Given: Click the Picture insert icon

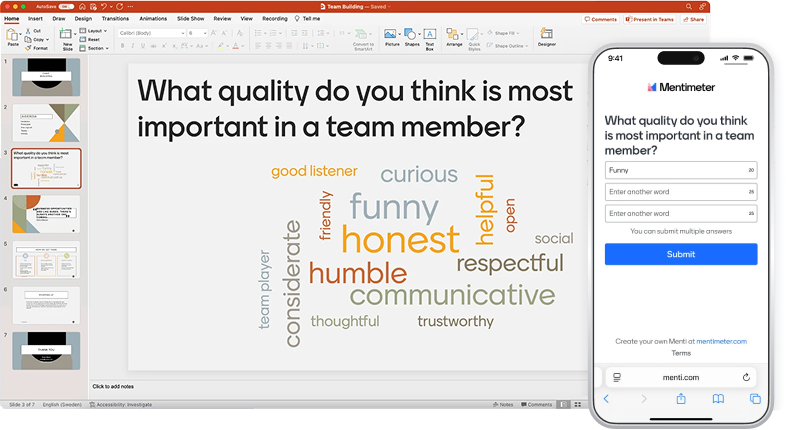Looking at the screenshot, I should [x=392, y=36].
